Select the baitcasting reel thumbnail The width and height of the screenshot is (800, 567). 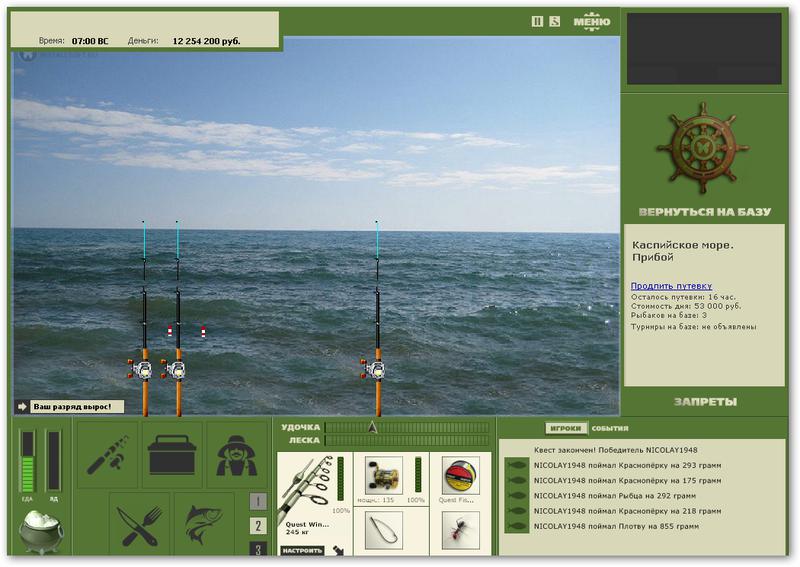384,475
